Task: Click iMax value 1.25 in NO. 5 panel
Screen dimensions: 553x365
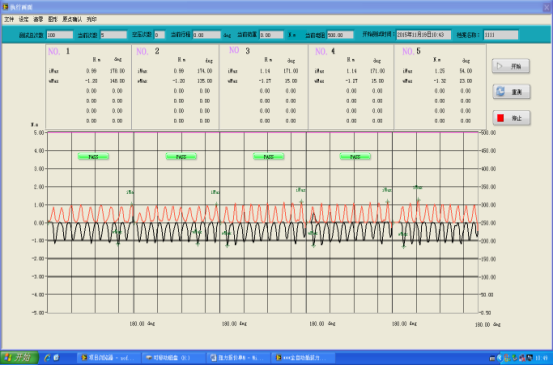Action: pyautogui.click(x=439, y=71)
